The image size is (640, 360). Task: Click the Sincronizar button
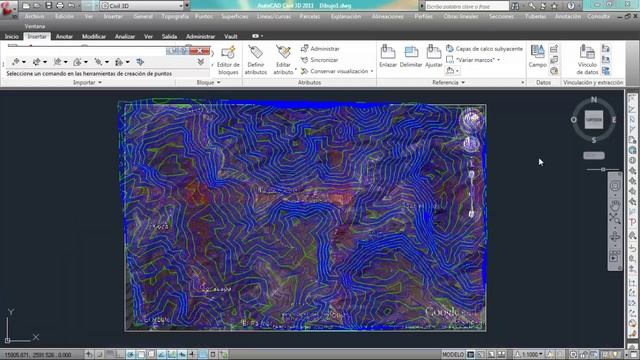pyautogui.click(x=320, y=60)
